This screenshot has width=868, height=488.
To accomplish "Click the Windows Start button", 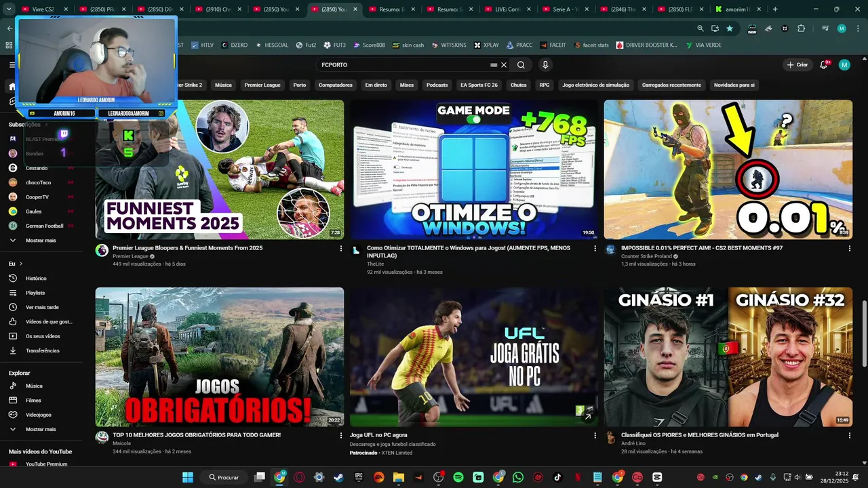I will click(188, 477).
